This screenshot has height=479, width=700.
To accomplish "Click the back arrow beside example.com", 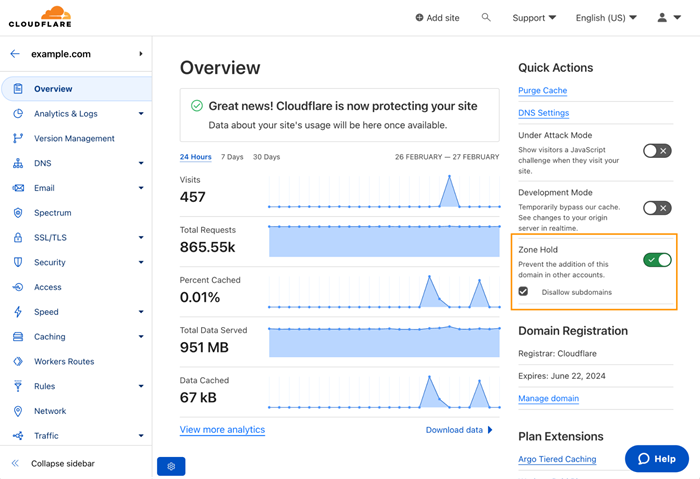I will pyautogui.click(x=15, y=54).
